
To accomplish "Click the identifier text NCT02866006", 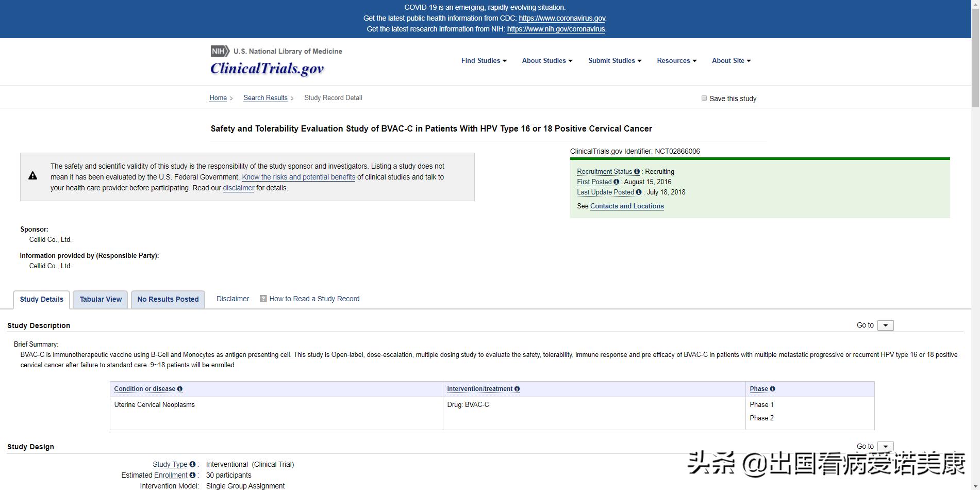I will (677, 151).
